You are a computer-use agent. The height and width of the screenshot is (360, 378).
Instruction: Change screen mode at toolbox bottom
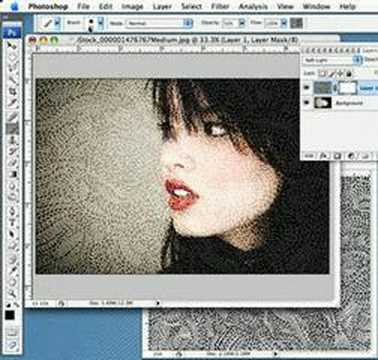point(13,344)
